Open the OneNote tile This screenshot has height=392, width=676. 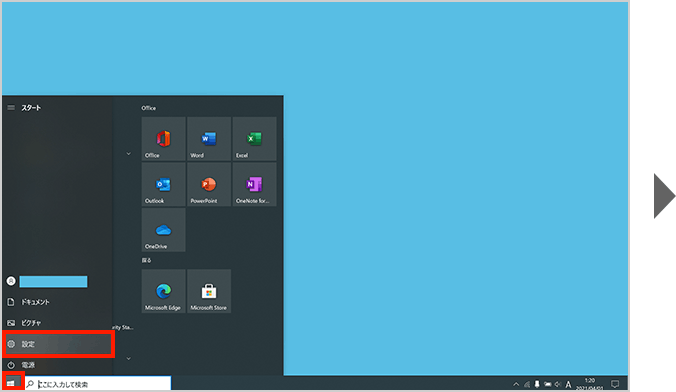click(254, 184)
